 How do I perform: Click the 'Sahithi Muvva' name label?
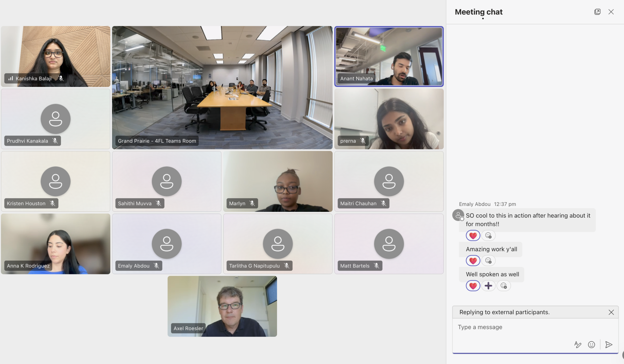134,203
